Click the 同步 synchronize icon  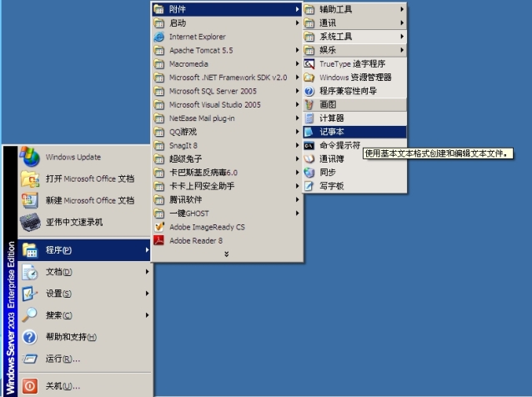pyautogui.click(x=309, y=173)
